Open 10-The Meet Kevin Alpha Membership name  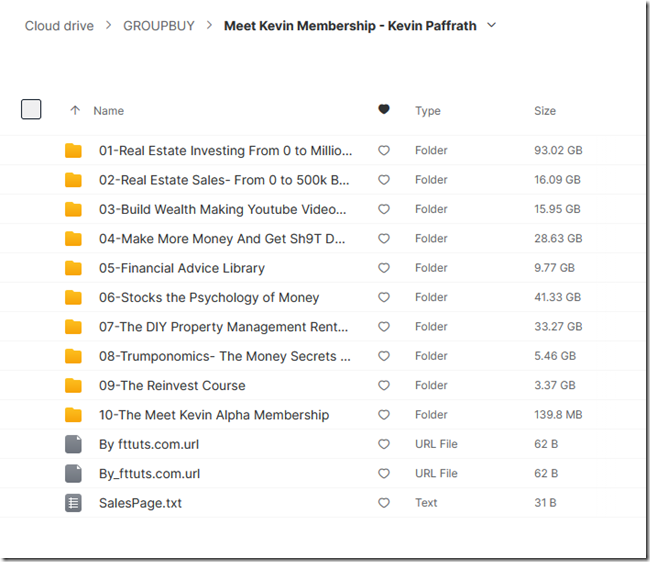(214, 415)
